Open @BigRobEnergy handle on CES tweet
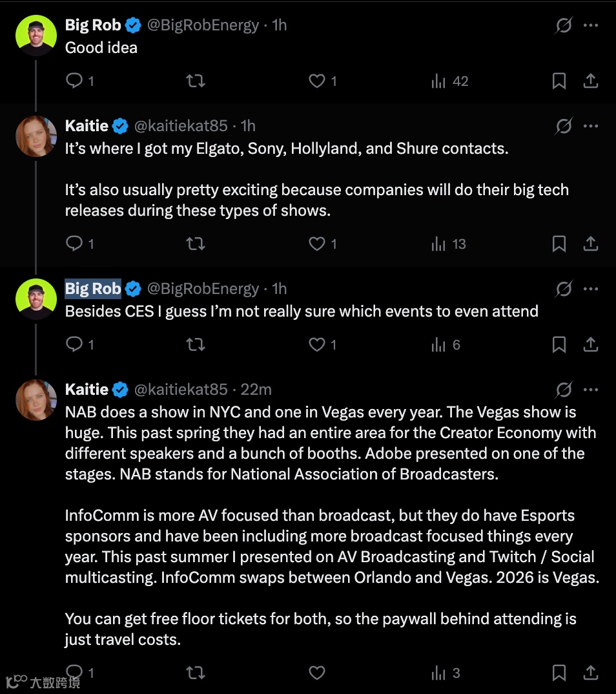 click(x=203, y=289)
